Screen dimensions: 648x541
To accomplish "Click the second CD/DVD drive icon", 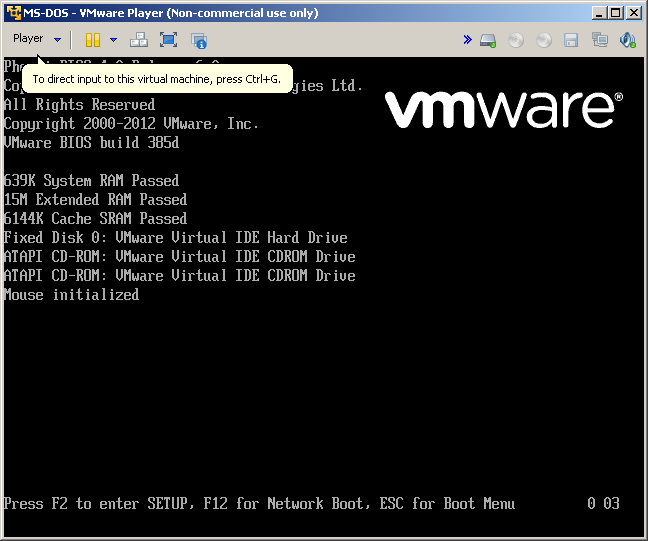I will point(544,41).
